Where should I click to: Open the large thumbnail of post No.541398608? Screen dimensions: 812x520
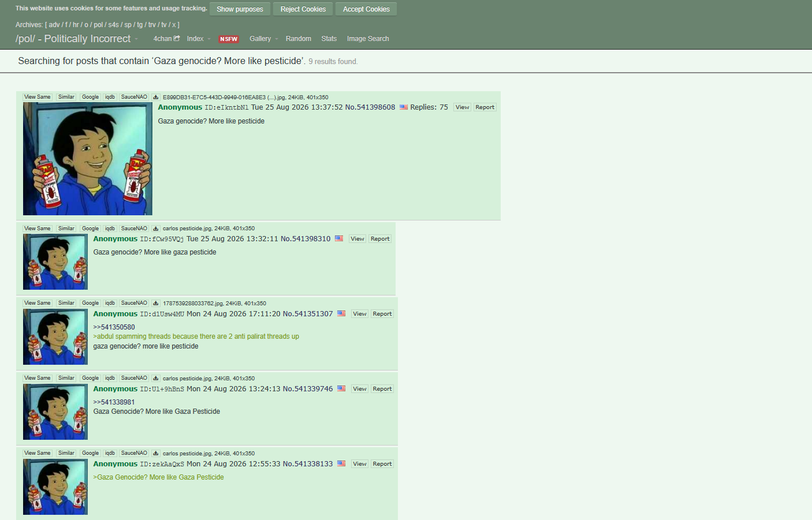(88, 159)
